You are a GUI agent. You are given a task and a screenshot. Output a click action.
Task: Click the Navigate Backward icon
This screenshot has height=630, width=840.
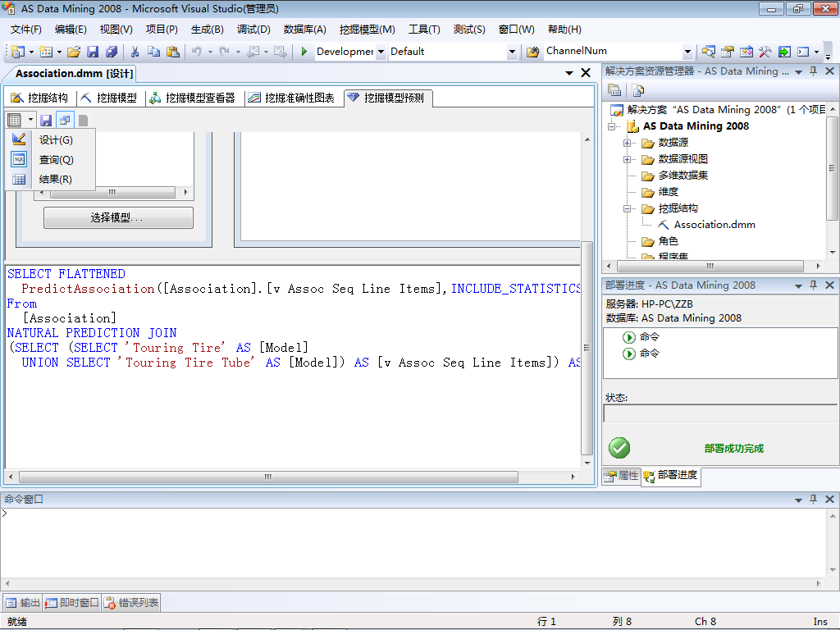(x=253, y=52)
